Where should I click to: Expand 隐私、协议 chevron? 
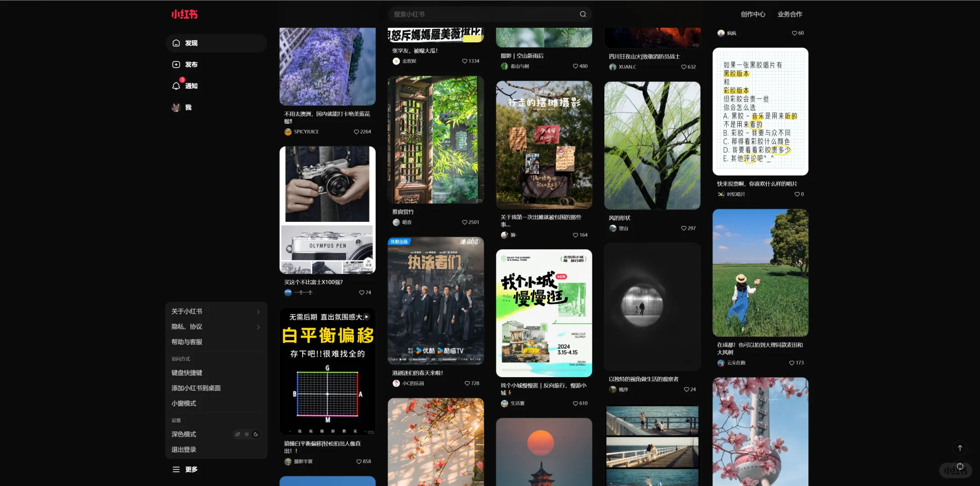pyautogui.click(x=258, y=327)
